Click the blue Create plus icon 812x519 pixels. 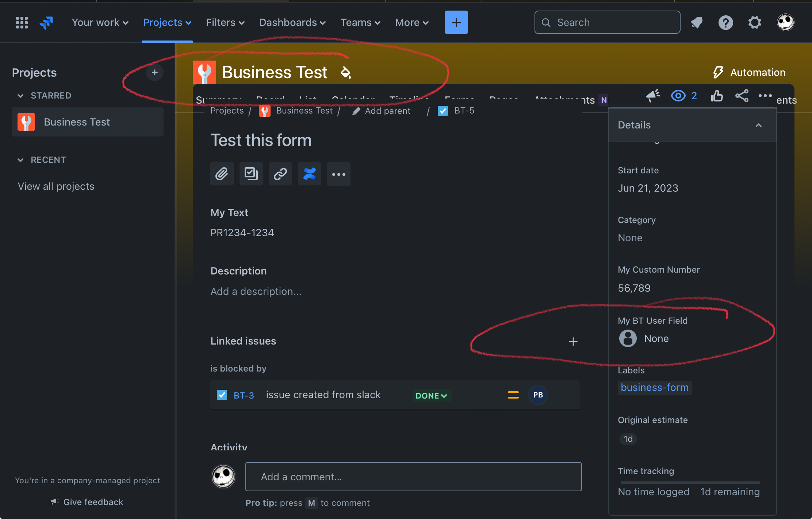point(456,22)
